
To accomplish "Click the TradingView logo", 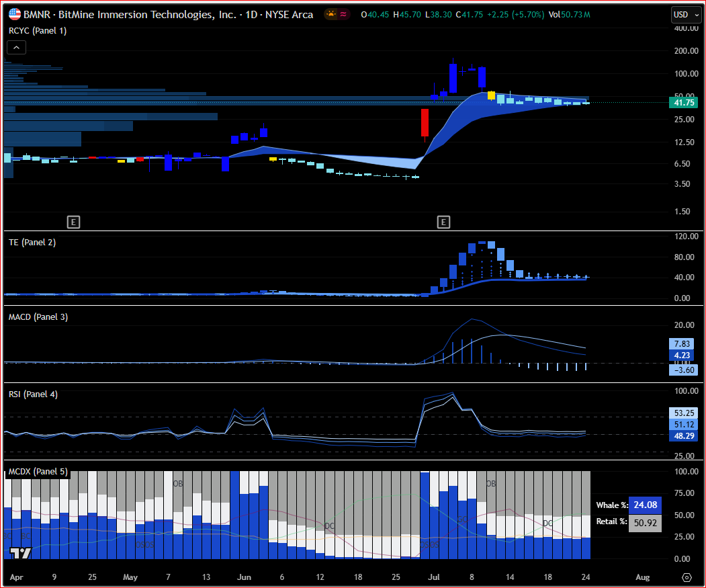I will [21, 553].
